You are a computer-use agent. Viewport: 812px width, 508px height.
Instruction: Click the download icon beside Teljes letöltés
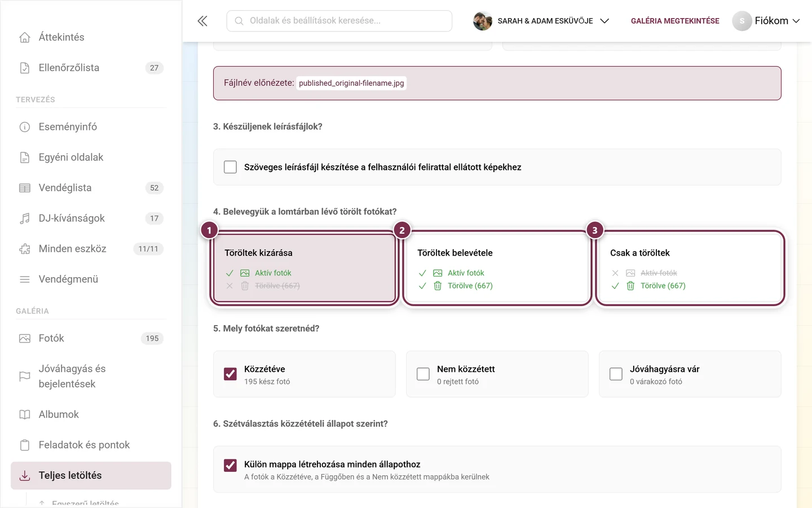click(25, 476)
